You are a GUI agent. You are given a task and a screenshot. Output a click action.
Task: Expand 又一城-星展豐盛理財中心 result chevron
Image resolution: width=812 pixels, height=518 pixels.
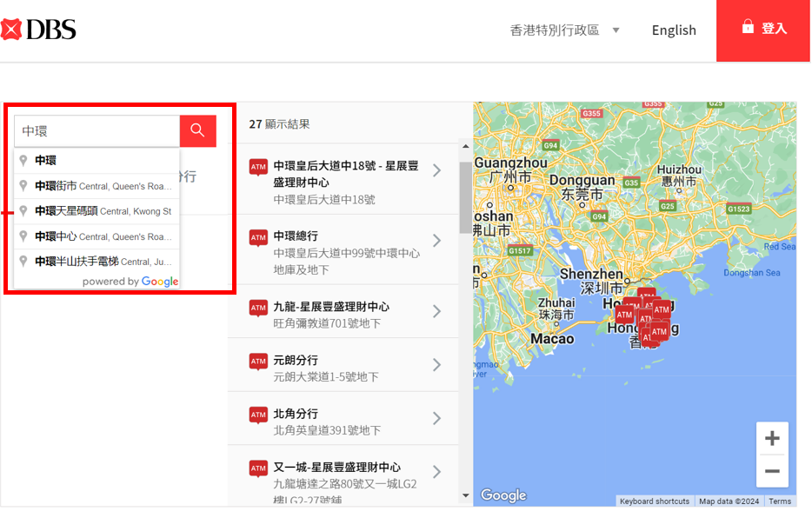pyautogui.click(x=436, y=472)
